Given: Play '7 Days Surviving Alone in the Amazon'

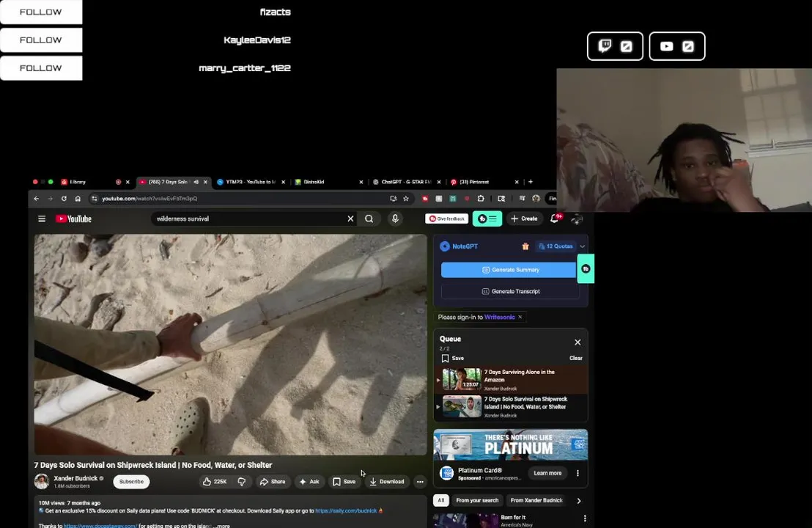Looking at the screenshot, I should pos(511,379).
